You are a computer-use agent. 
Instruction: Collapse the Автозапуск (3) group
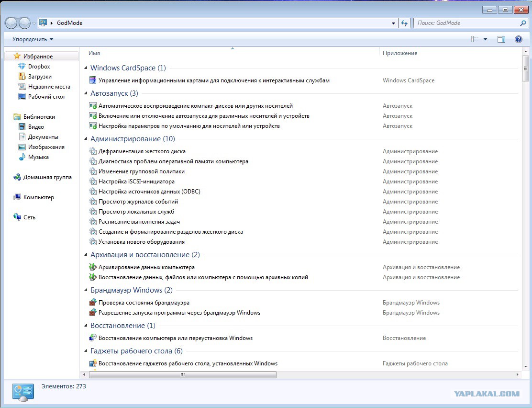click(86, 93)
